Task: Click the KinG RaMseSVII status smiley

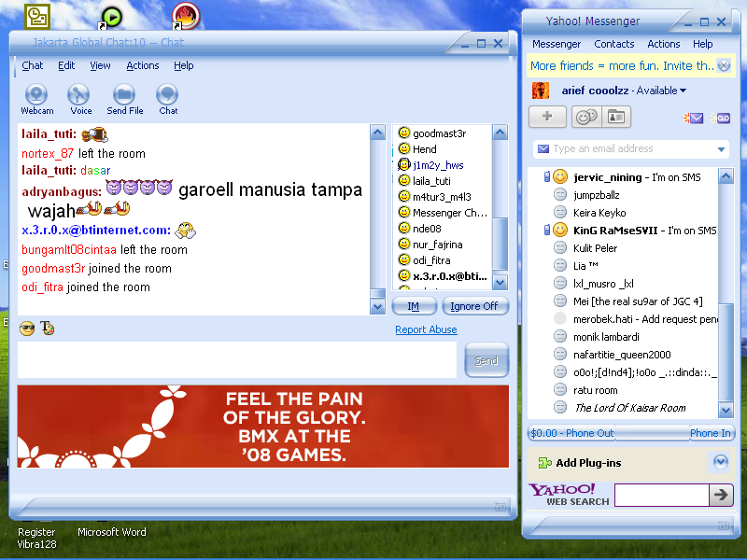Action: (x=560, y=230)
